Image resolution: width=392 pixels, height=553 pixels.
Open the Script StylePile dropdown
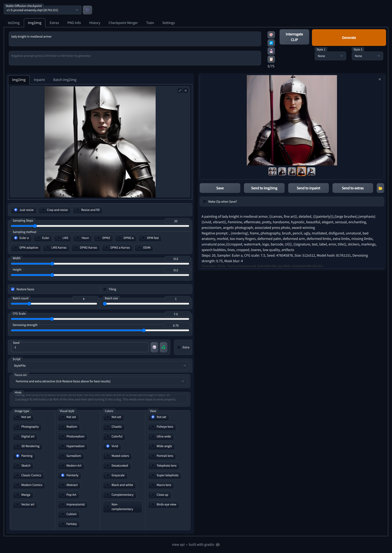click(100, 366)
